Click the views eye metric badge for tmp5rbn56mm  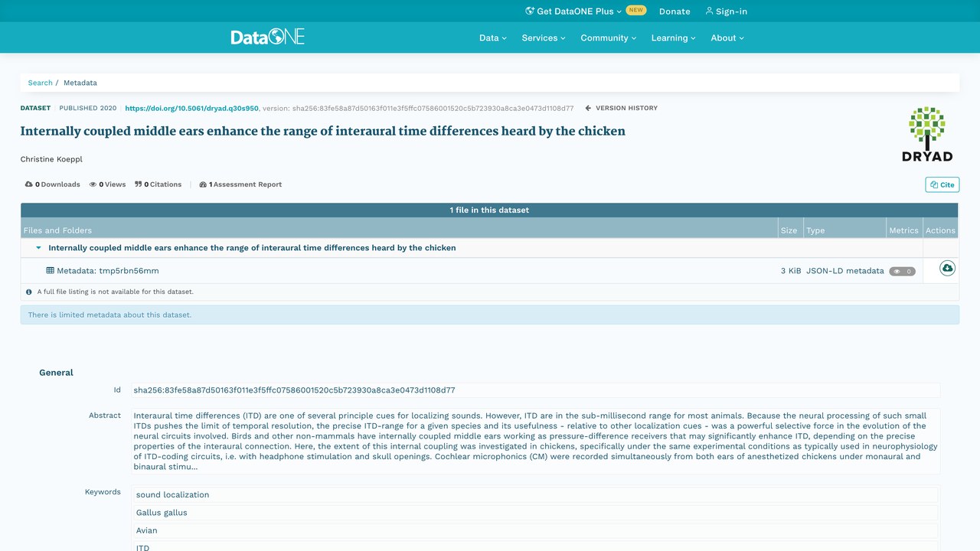click(x=902, y=271)
